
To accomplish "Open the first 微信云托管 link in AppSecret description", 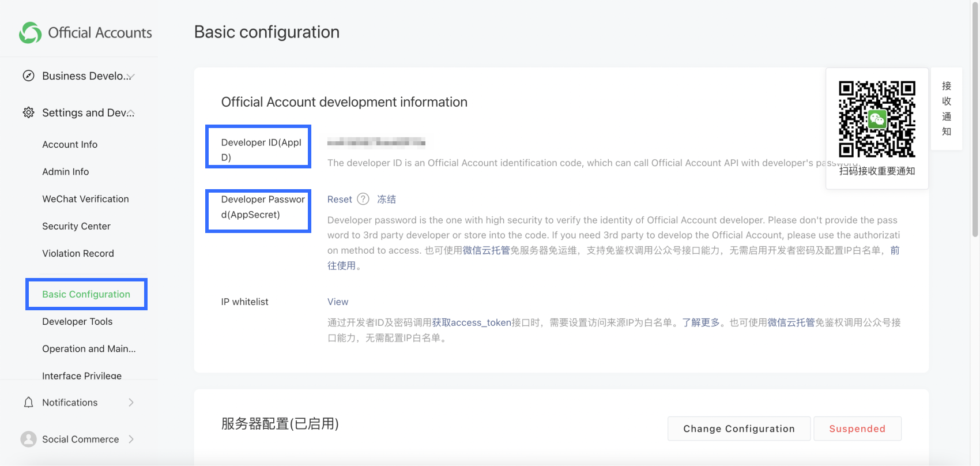I will [486, 250].
